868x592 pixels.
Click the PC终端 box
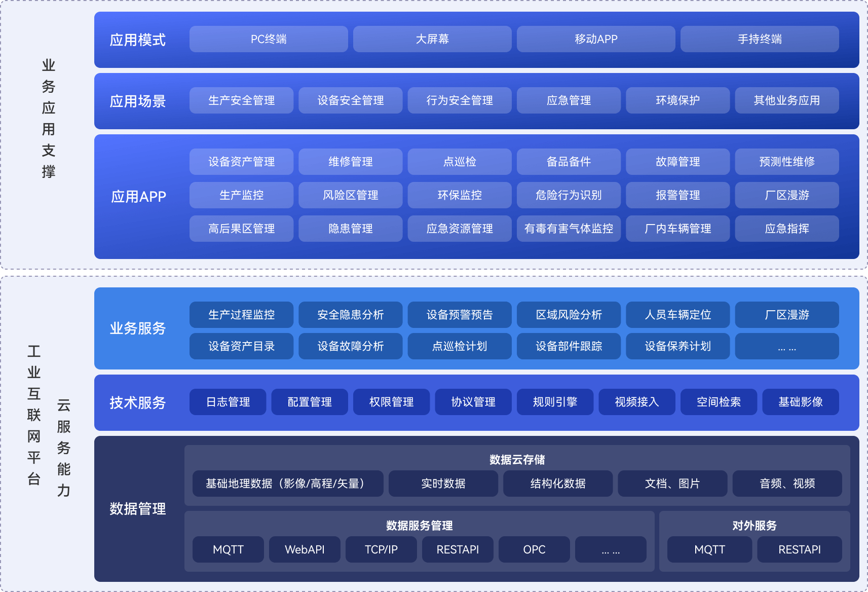pos(269,39)
